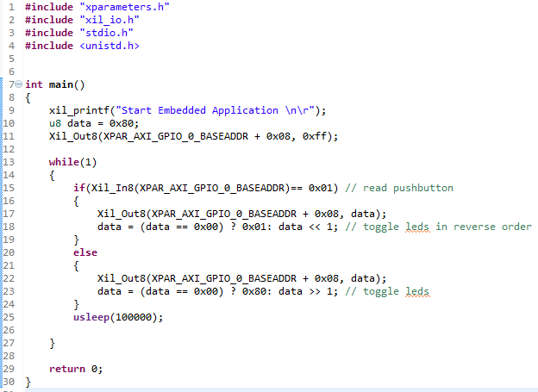Click the 'return 0;' statement
Image resolution: width=538 pixels, height=392 pixels.
pyautogui.click(x=76, y=369)
